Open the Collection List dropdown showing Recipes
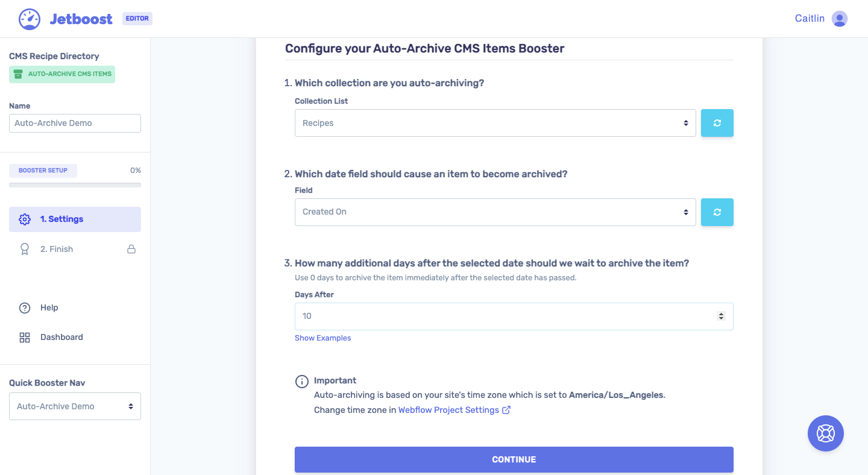The width and height of the screenshot is (868, 475). tap(494, 123)
